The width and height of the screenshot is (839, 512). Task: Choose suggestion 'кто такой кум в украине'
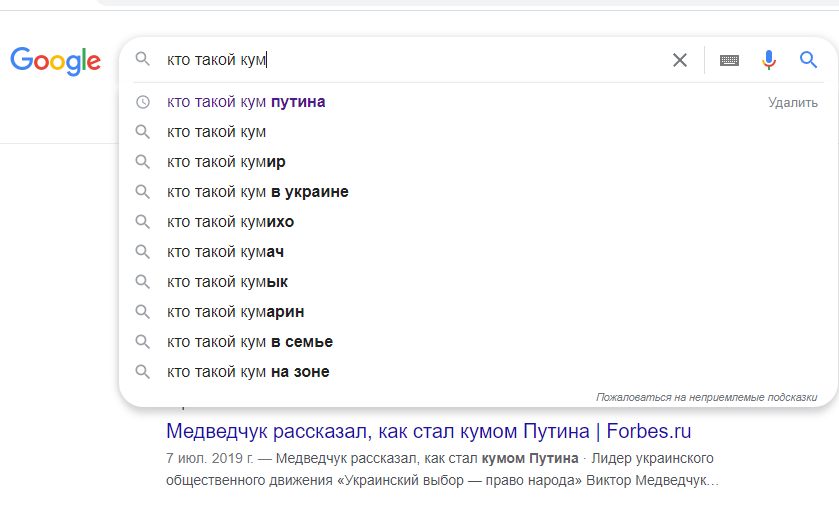pyautogui.click(x=257, y=192)
